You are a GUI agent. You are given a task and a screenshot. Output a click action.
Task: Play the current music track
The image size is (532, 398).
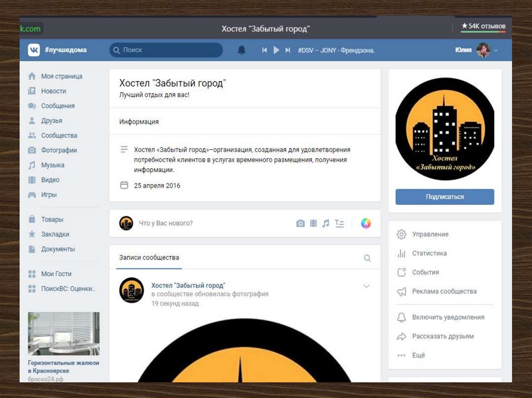[x=276, y=50]
